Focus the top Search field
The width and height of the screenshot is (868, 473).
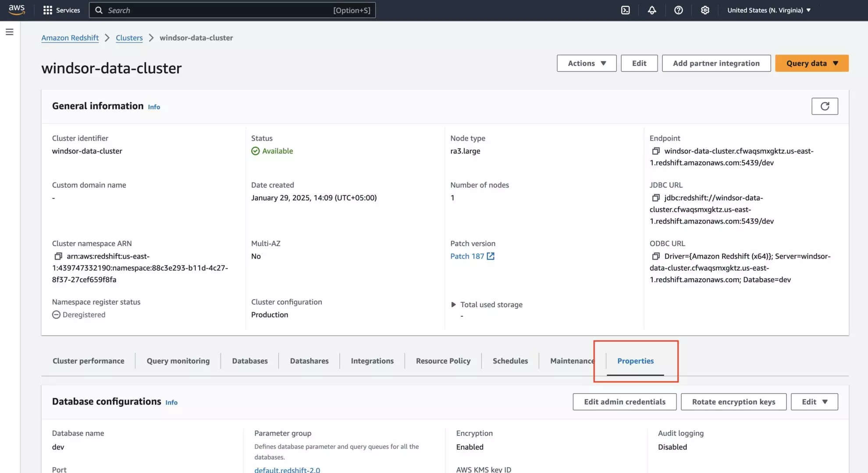tap(232, 10)
